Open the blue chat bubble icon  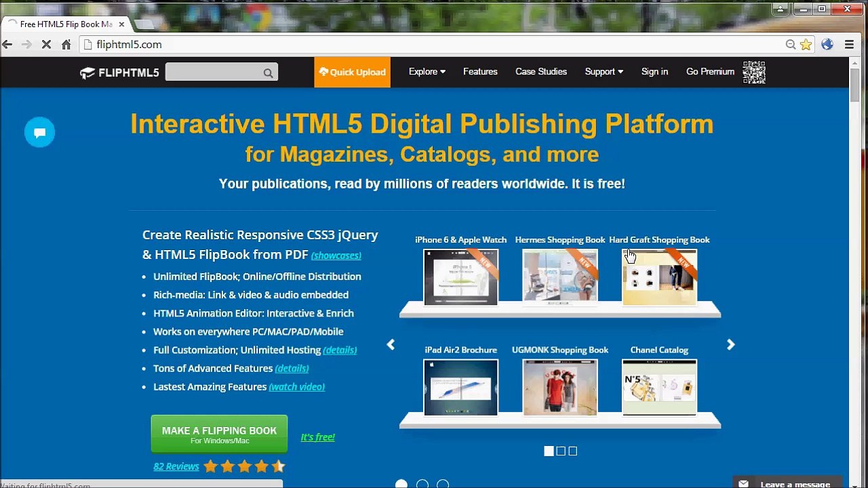point(39,132)
